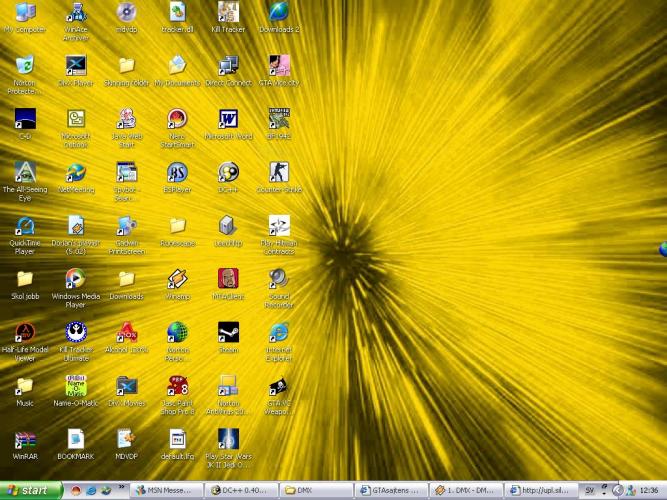
Task: Click the Start button
Action: pos(28,491)
